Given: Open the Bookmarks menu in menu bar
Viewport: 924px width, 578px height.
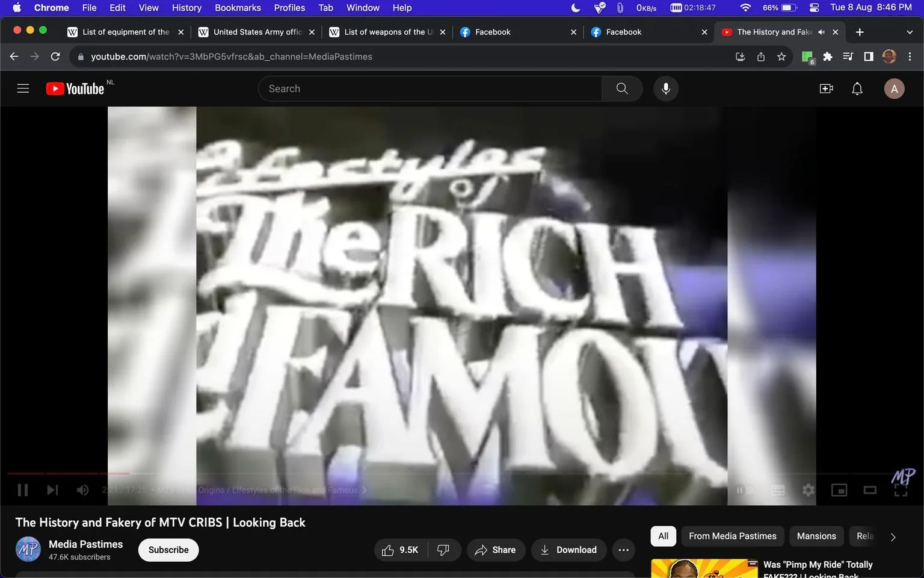Looking at the screenshot, I should pyautogui.click(x=238, y=8).
